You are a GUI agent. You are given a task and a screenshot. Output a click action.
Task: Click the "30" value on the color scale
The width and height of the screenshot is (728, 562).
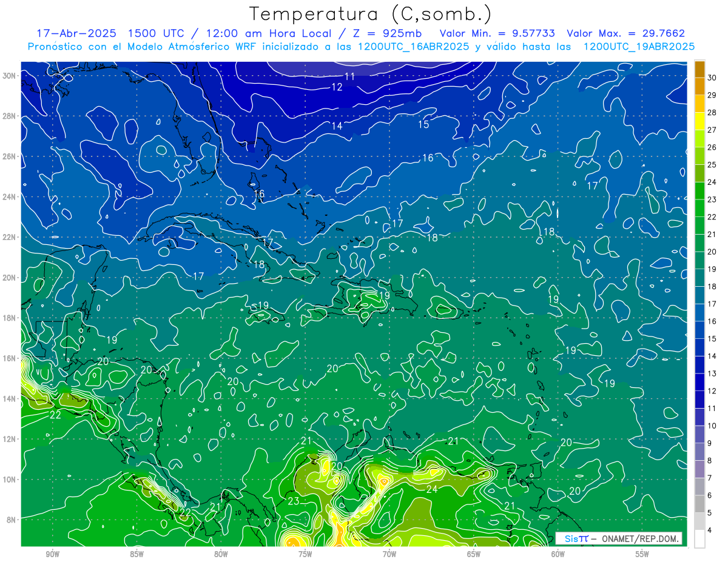click(712, 78)
